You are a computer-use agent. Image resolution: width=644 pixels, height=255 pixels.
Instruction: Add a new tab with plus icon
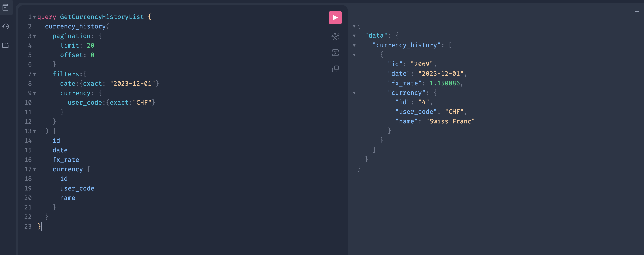coord(637,12)
